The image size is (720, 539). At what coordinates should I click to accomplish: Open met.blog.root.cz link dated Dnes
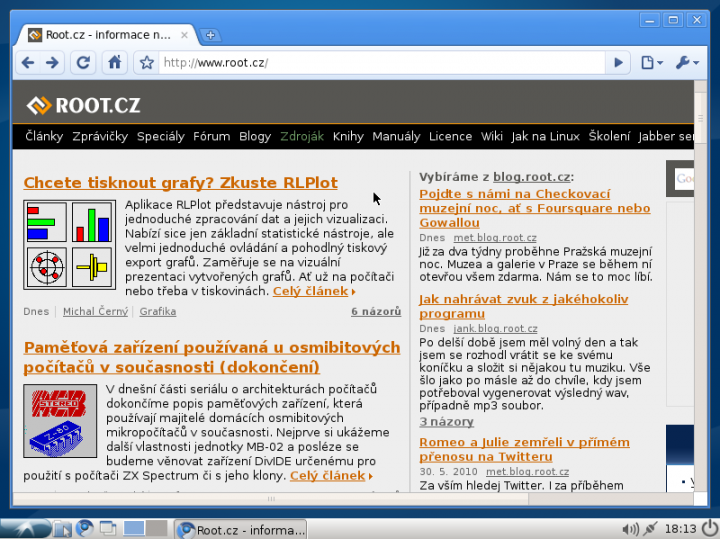(x=495, y=238)
